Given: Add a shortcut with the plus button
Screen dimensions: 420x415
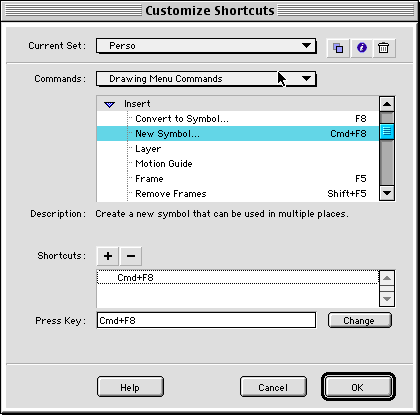Looking at the screenshot, I should (x=108, y=256).
